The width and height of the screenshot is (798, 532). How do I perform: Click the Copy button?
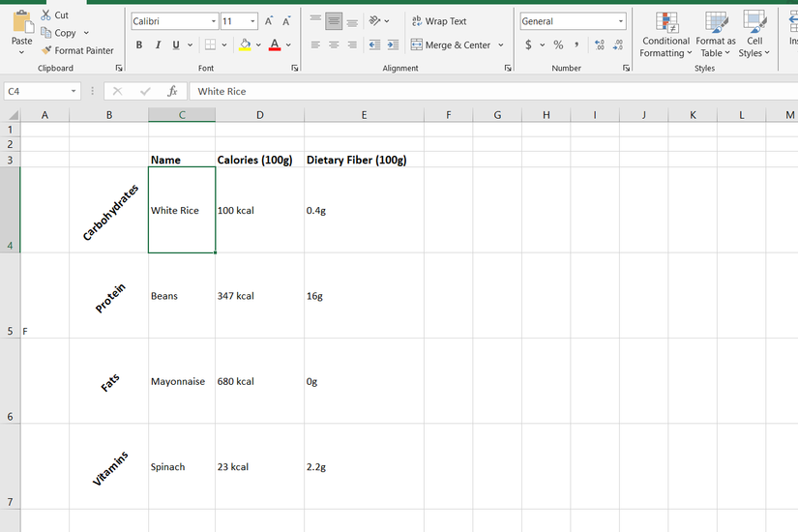(59, 33)
